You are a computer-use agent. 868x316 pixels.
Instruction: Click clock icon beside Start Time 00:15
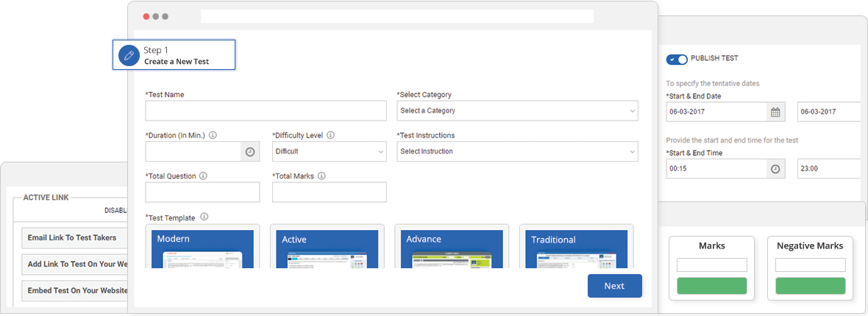tap(775, 169)
